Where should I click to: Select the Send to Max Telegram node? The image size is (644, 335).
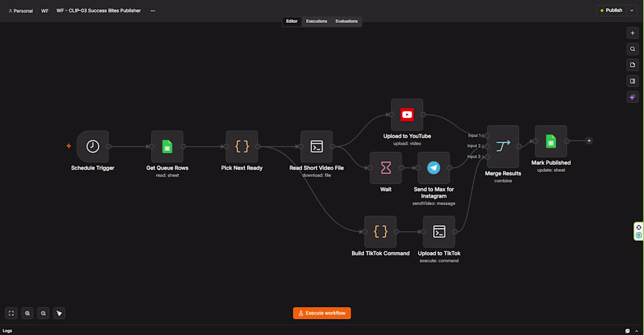[x=434, y=168]
